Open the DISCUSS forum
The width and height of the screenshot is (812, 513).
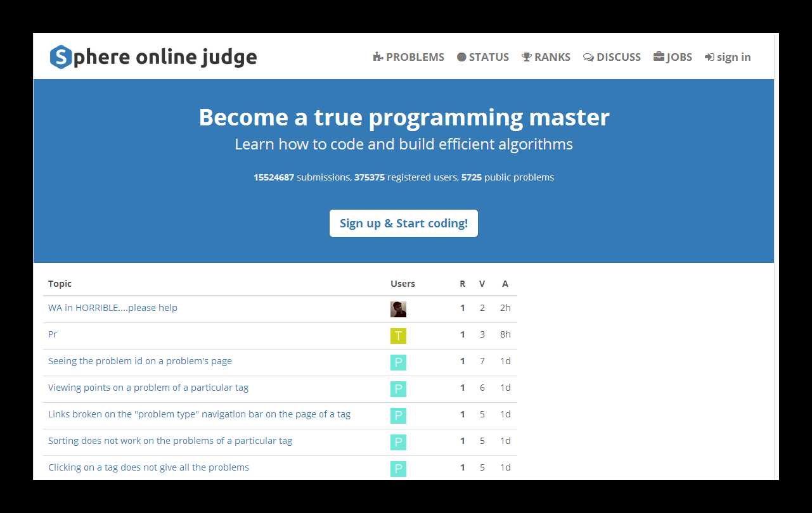pyautogui.click(x=612, y=57)
